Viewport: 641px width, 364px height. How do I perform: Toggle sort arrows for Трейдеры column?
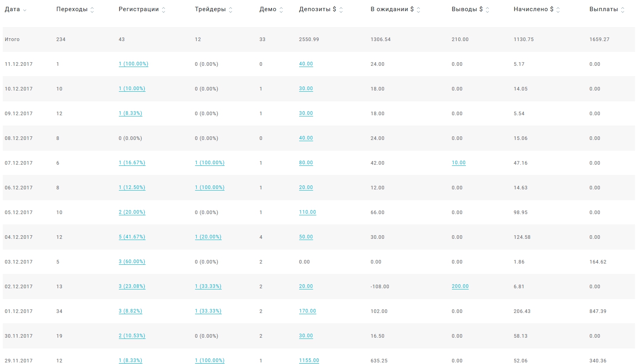[x=231, y=10]
